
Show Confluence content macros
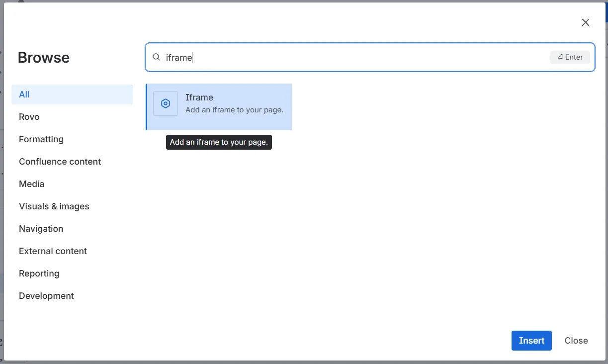click(60, 162)
